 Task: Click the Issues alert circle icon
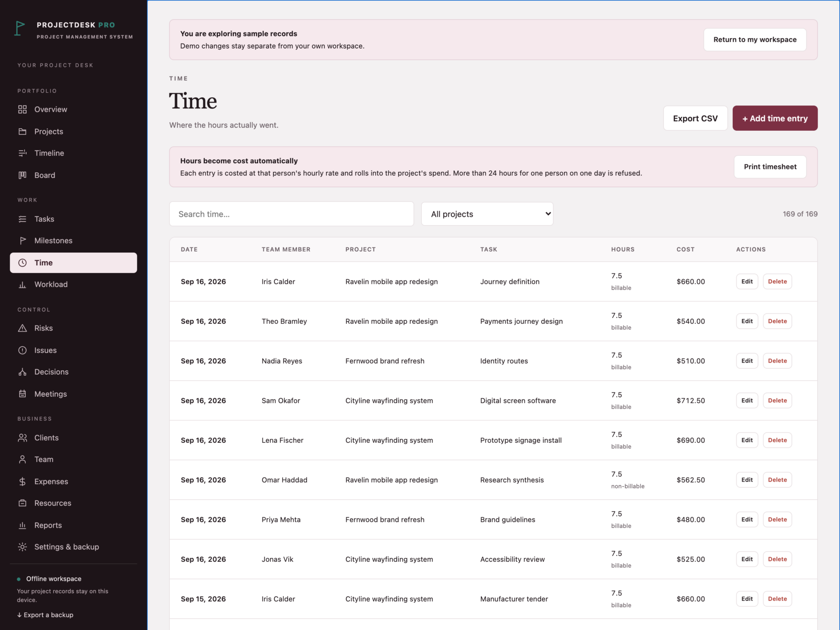pyautogui.click(x=22, y=350)
